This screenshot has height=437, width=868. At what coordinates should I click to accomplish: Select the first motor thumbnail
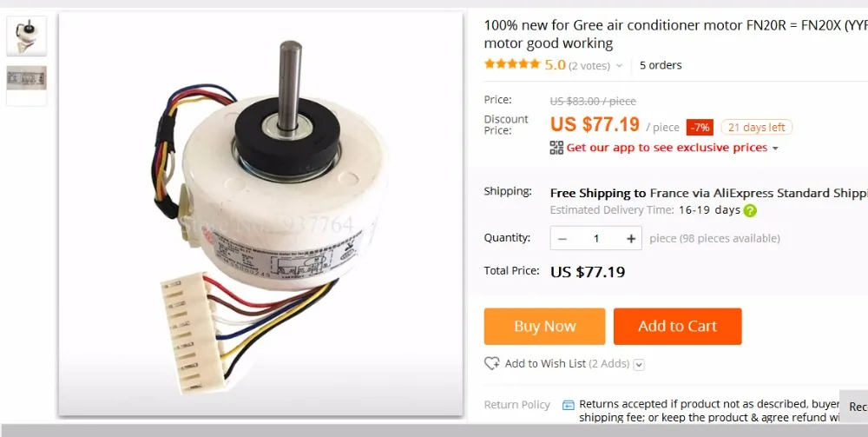[27, 36]
